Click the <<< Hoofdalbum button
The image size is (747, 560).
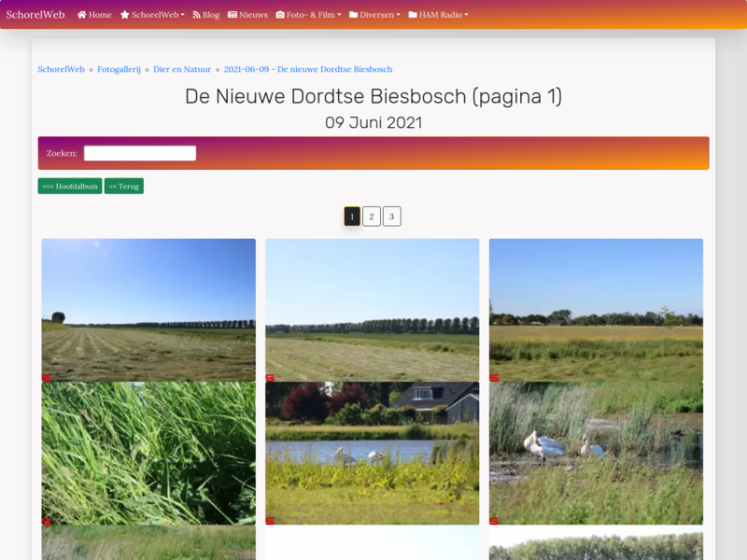point(70,186)
